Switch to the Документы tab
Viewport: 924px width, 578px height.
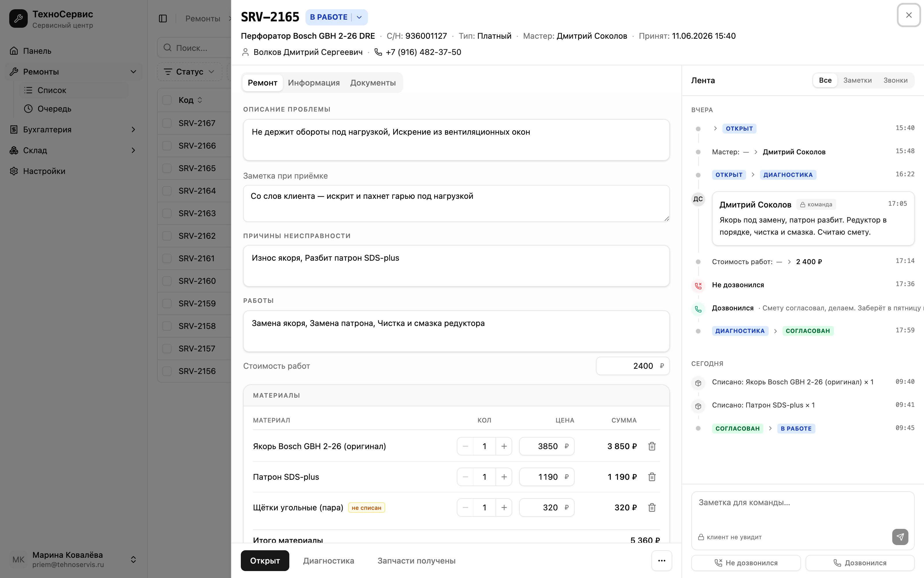click(x=373, y=83)
